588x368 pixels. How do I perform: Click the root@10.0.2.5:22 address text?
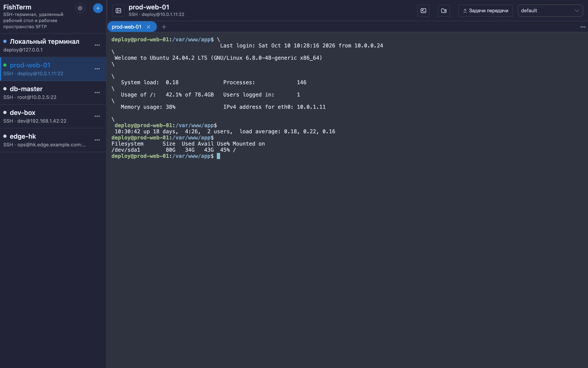pyautogui.click(x=37, y=97)
